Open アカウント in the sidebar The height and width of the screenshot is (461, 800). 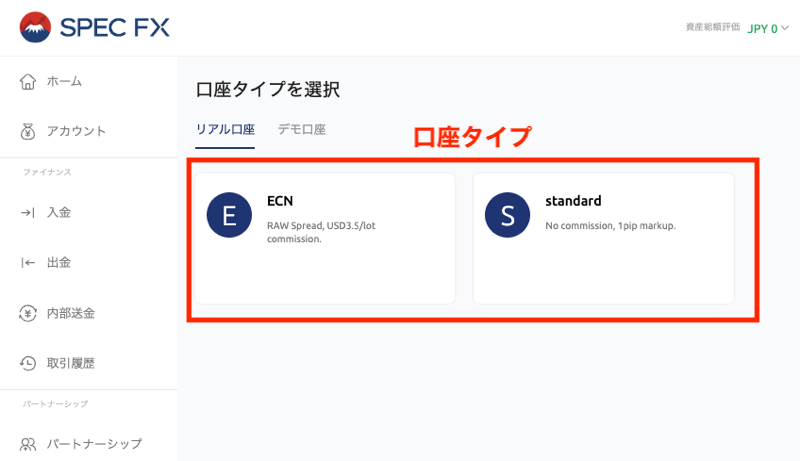point(76,131)
